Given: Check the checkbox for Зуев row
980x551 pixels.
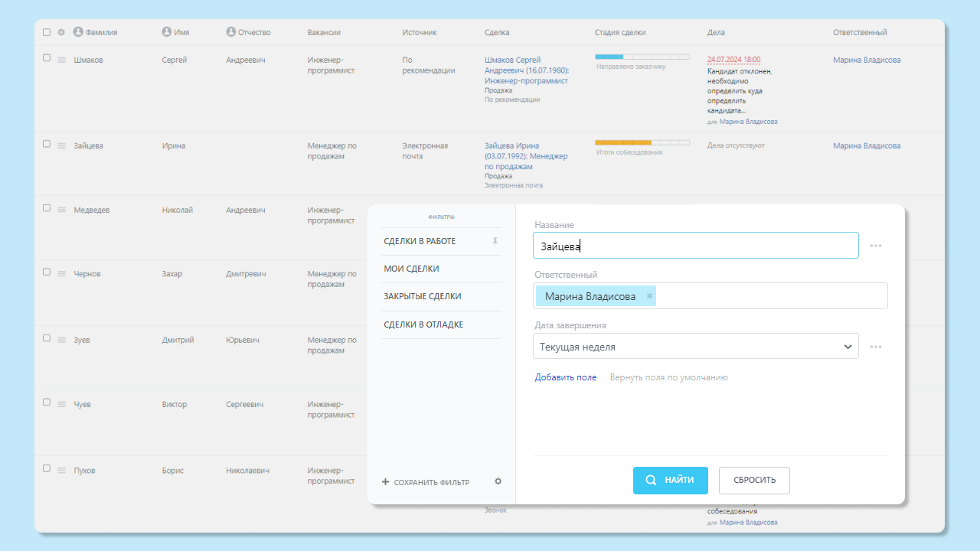Looking at the screenshot, I should pyautogui.click(x=47, y=338).
